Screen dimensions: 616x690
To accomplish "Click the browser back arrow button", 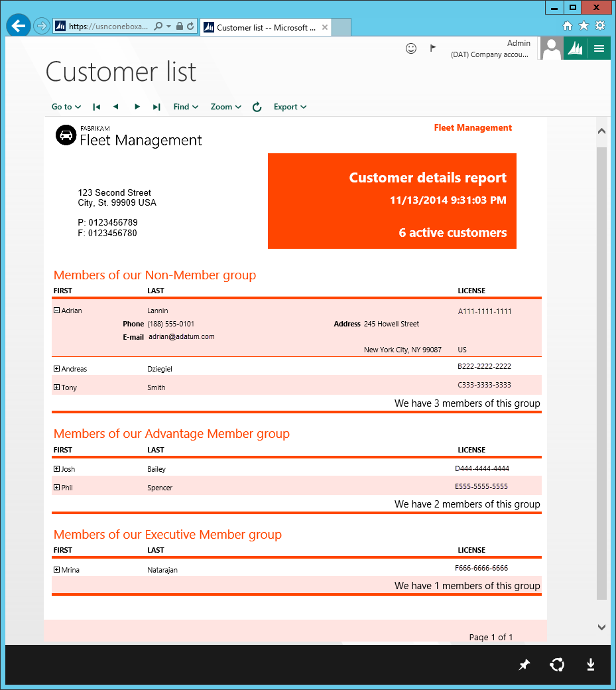I will coord(19,26).
